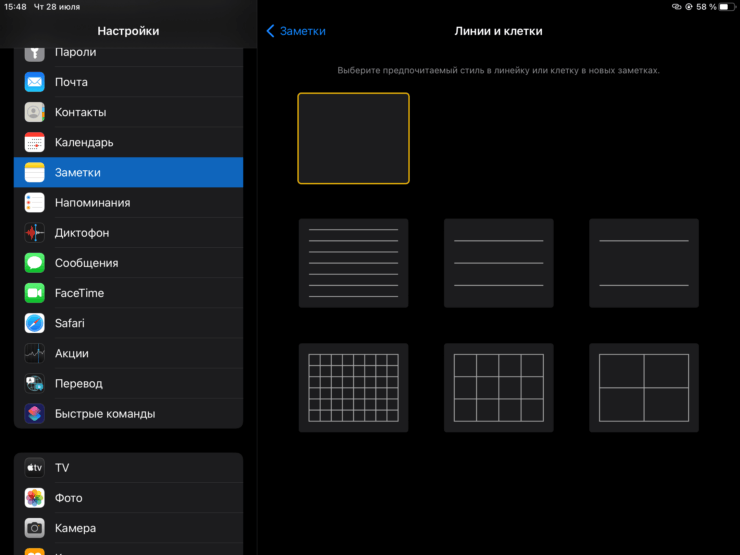Pick the medium-spaced lines thumbnail

coord(498,263)
